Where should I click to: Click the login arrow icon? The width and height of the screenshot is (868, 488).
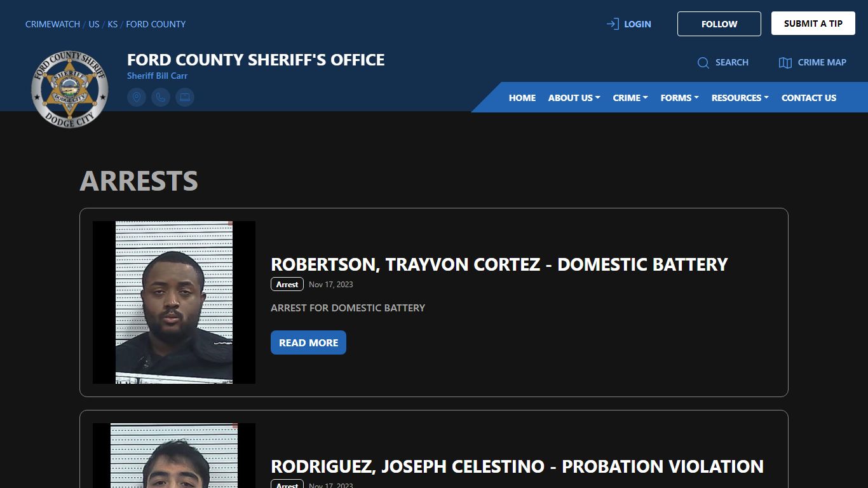click(613, 24)
